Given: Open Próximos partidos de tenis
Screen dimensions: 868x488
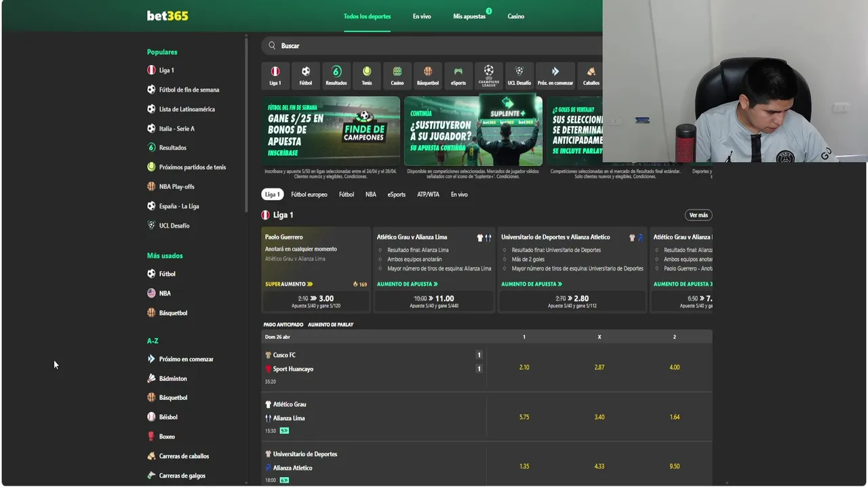Looking at the screenshot, I should click(186, 167).
